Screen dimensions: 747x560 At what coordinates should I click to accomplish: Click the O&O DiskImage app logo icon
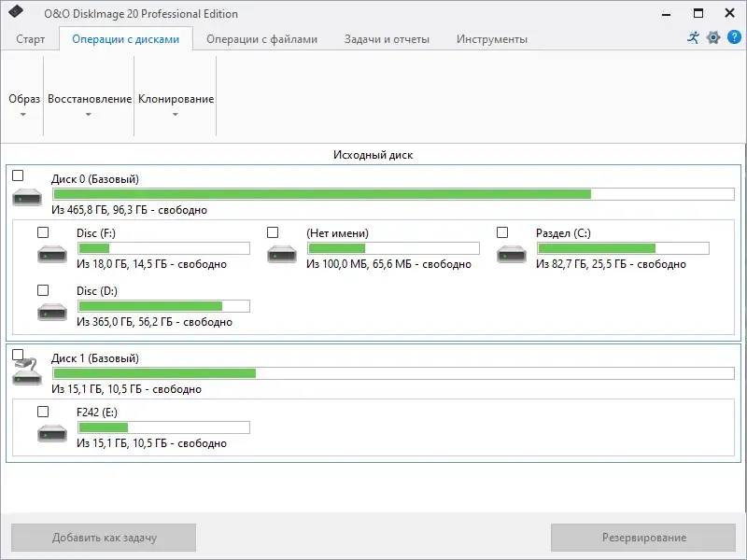pyautogui.click(x=16, y=11)
